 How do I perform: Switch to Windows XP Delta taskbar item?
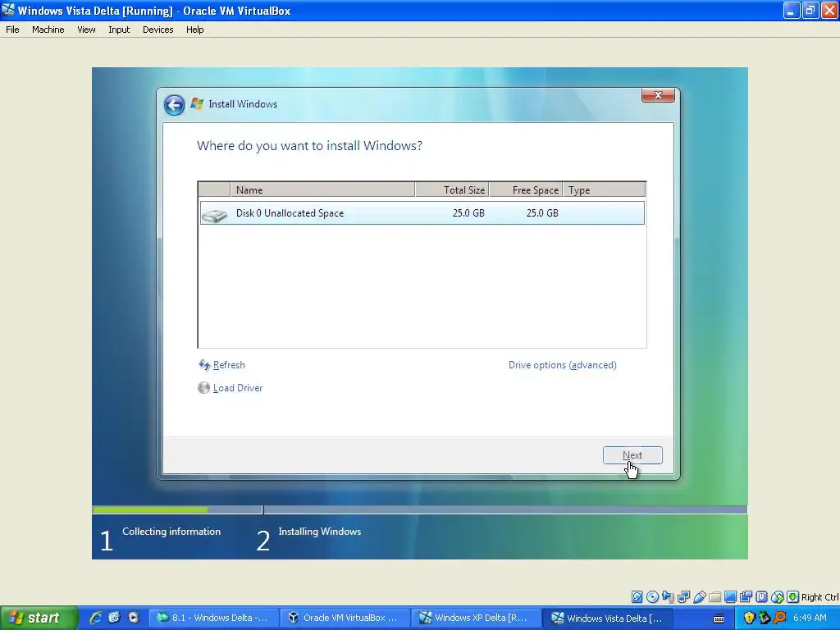click(477, 618)
